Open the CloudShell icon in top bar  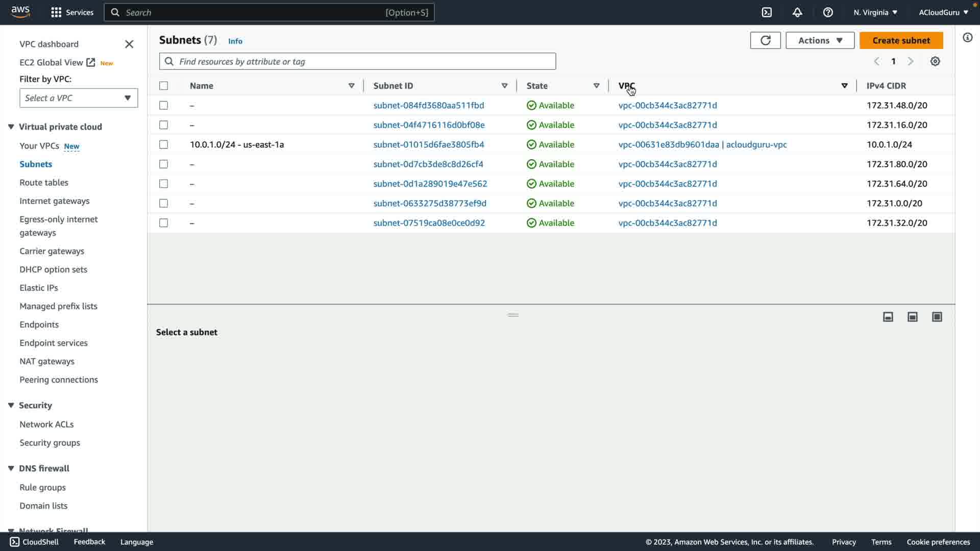coord(767,12)
